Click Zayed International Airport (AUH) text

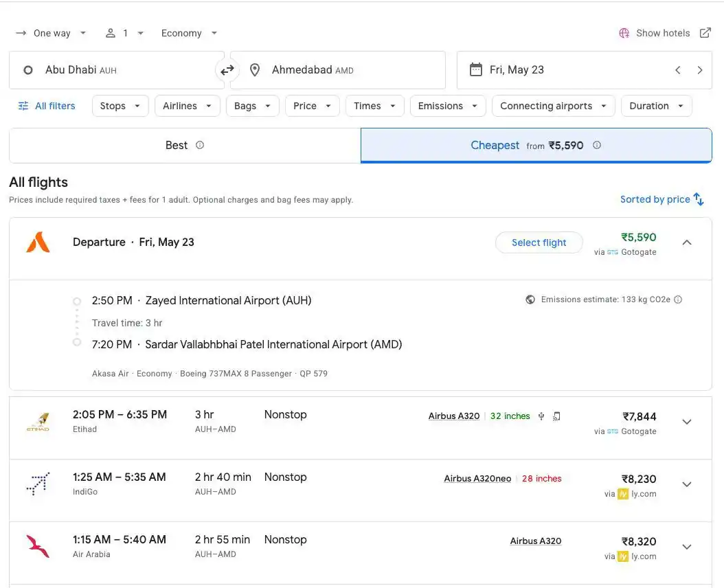click(228, 300)
